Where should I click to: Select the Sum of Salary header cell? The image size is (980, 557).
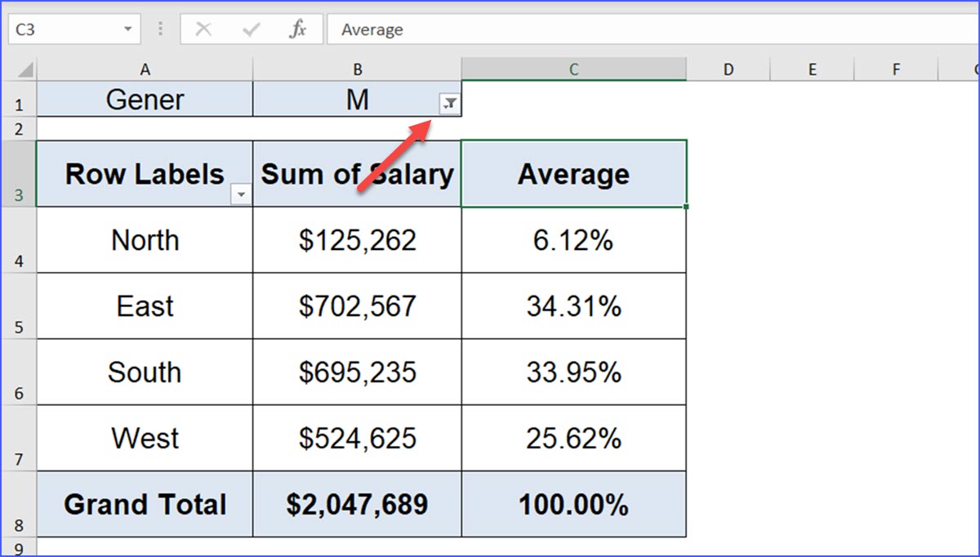point(357,174)
